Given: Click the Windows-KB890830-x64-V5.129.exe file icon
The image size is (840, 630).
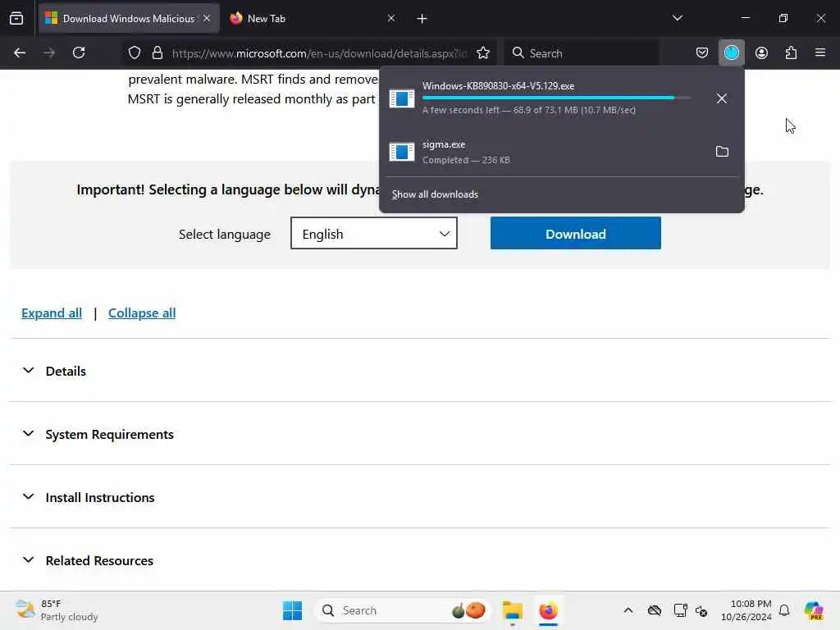Looking at the screenshot, I should (402, 98).
